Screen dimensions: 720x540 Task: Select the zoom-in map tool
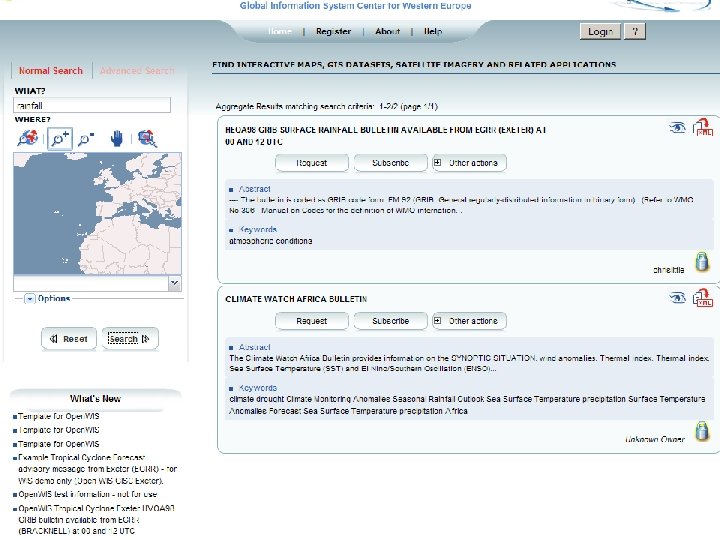[60, 138]
